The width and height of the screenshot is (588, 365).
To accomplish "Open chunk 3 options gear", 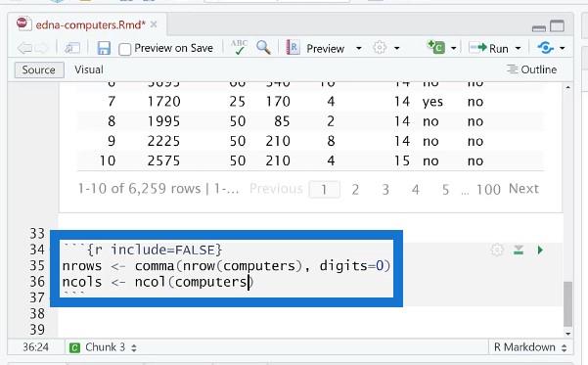I will coord(497,250).
